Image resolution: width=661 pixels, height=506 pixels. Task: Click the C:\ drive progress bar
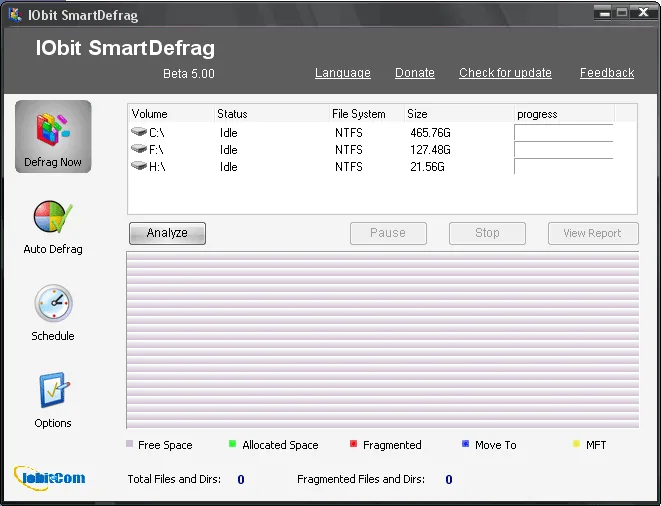[564, 132]
